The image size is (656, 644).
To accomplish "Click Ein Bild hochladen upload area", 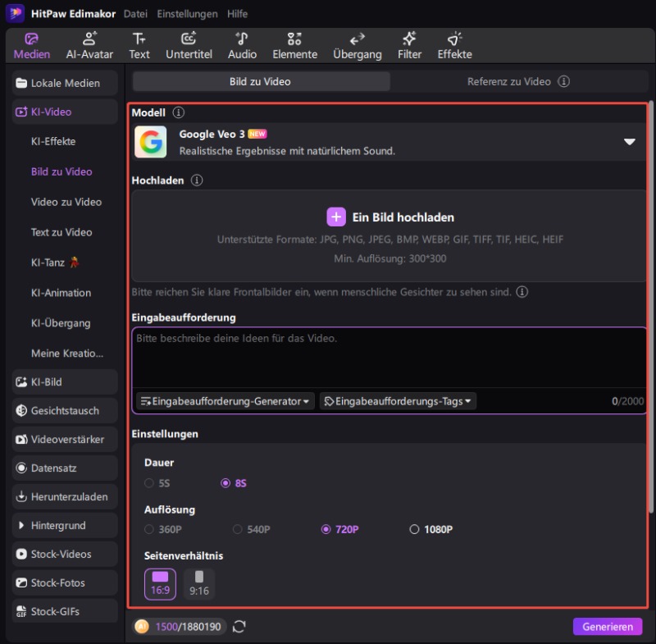I will point(389,236).
